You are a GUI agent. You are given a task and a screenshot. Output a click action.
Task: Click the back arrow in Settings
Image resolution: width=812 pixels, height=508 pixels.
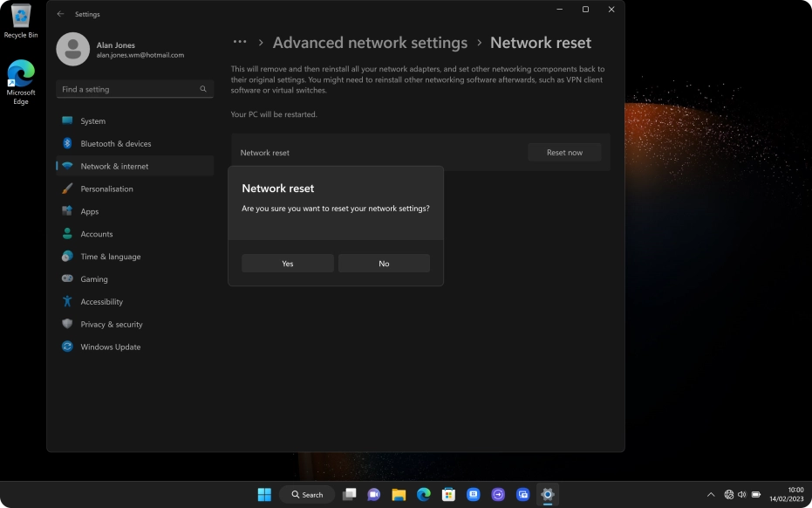tap(60, 14)
